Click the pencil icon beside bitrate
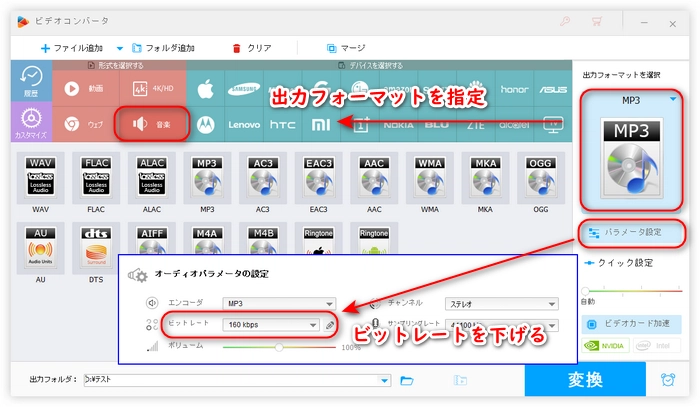This screenshot has height=407, width=700. [329, 325]
